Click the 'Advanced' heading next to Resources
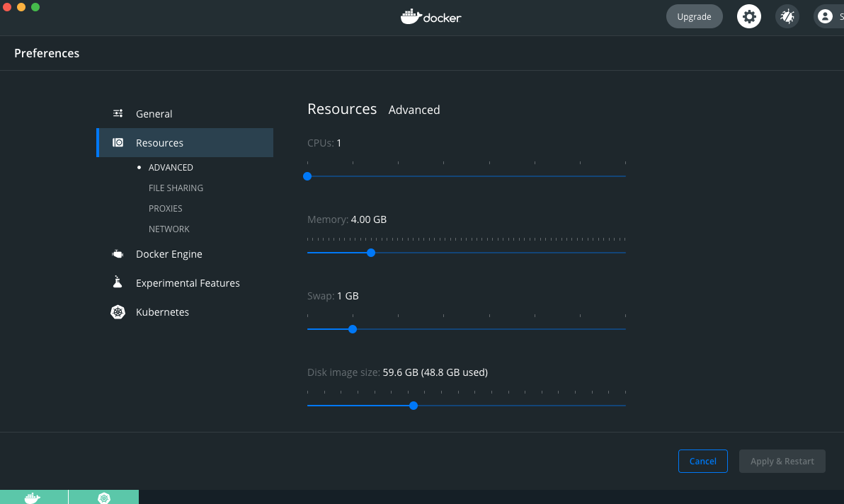This screenshot has height=504, width=844. [414, 110]
